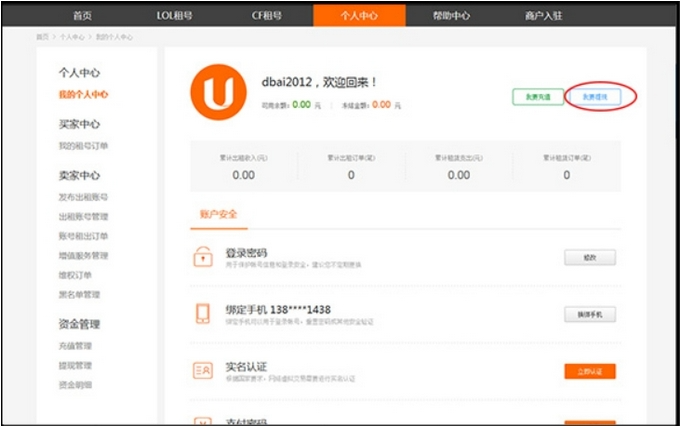Click the real-name verification ID icon

tap(203, 371)
